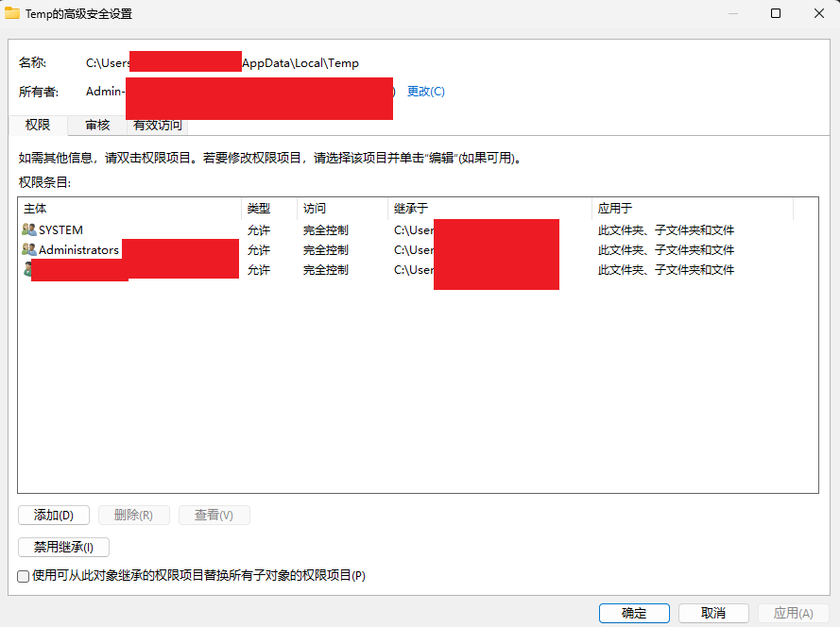The width and height of the screenshot is (840, 627).
Task: Click the 应用于 value in the Administrators row
Action: (666, 250)
